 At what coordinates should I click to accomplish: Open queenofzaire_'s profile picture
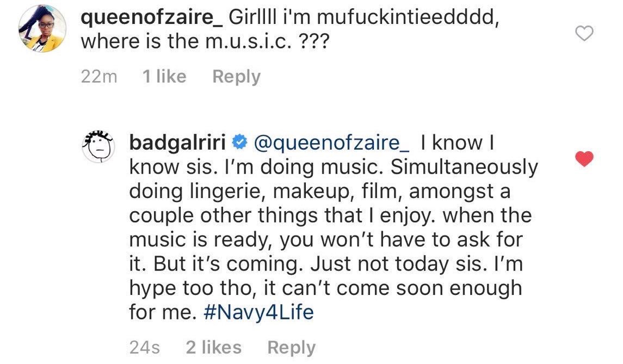42,31
